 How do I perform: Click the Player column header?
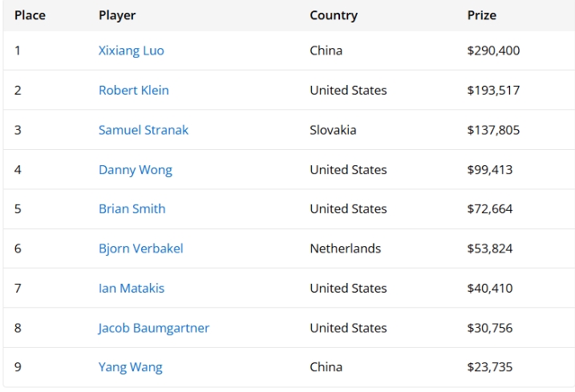(x=117, y=15)
